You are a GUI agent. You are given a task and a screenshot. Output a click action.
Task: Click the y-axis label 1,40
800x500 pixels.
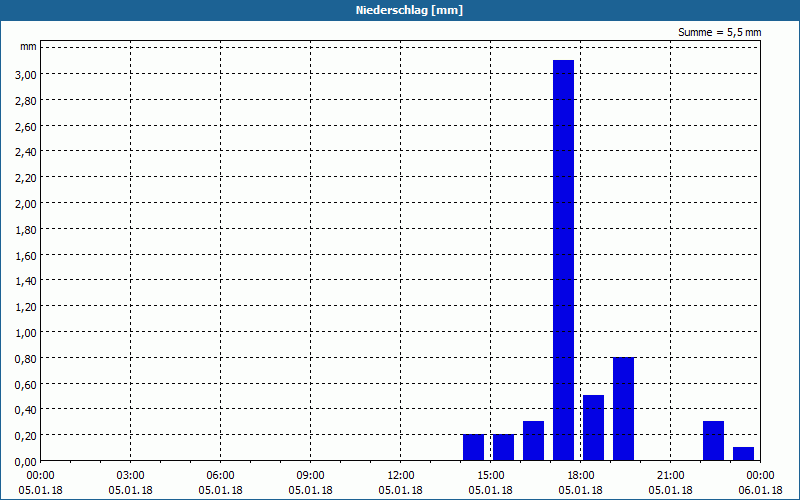pos(26,281)
